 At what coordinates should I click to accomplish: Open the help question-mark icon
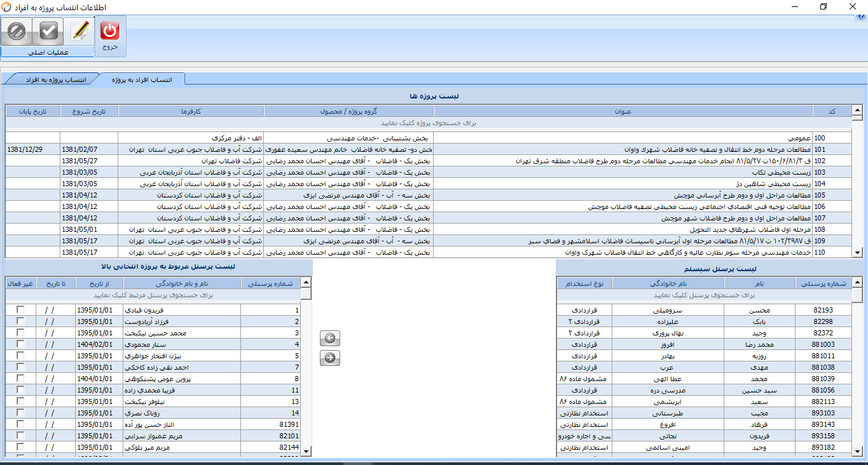click(x=861, y=17)
